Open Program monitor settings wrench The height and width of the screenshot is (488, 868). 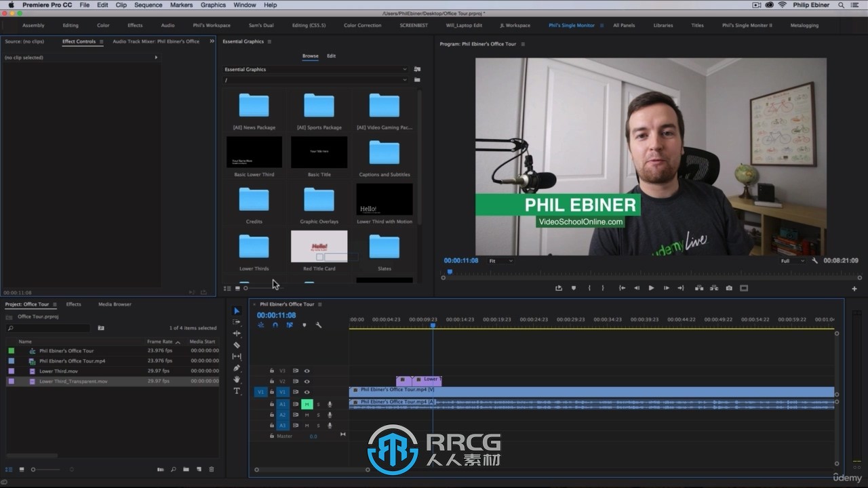(814, 260)
